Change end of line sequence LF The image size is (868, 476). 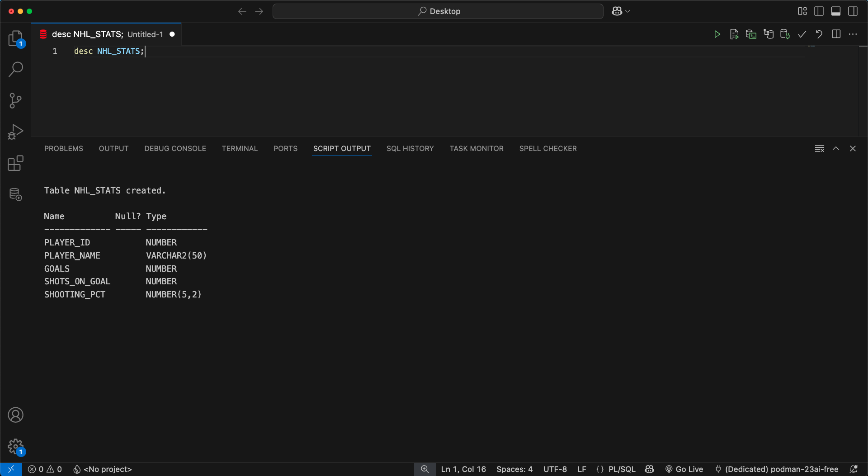pyautogui.click(x=582, y=469)
